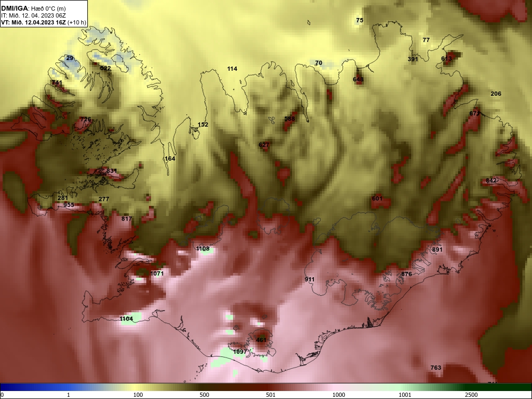Click the map value 277
Viewport: 532px width, 399px height.
click(104, 199)
